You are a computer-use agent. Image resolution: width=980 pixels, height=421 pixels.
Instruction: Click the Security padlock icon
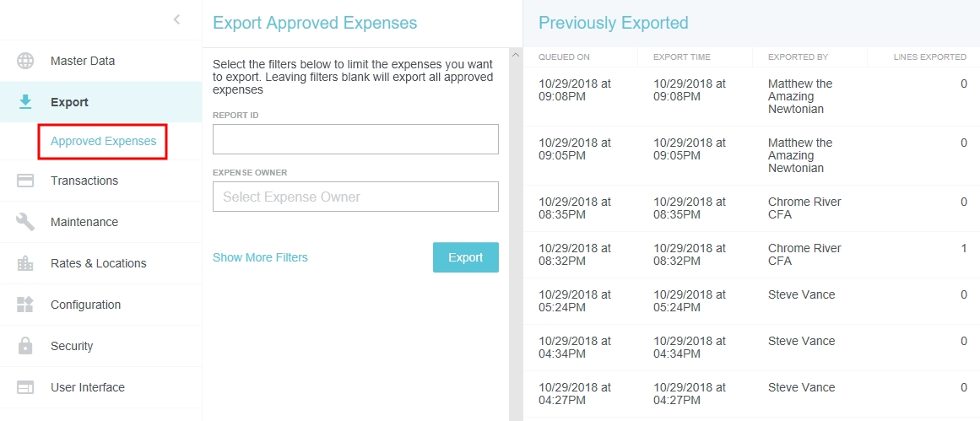coord(25,346)
